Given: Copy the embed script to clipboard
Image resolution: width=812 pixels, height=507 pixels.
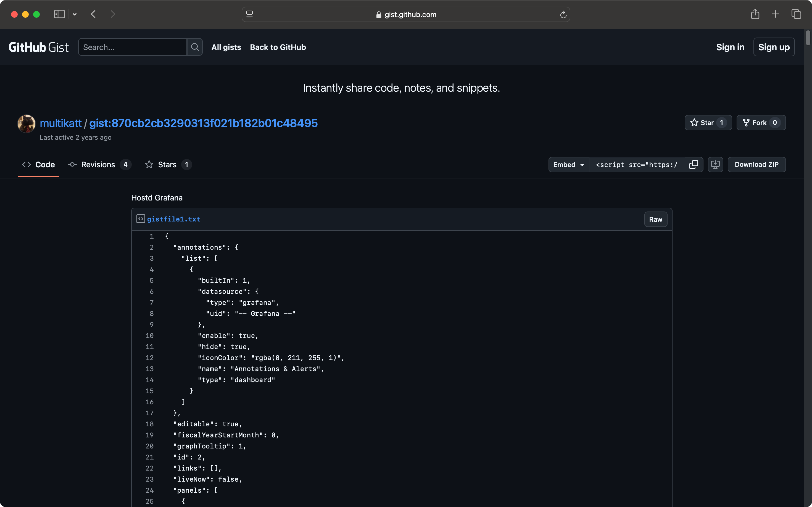Looking at the screenshot, I should click(x=694, y=165).
